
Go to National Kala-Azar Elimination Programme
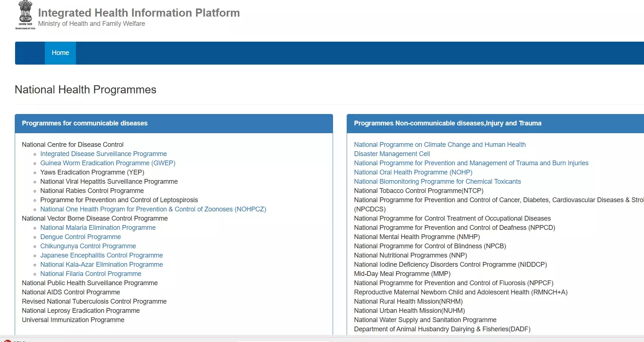click(101, 265)
